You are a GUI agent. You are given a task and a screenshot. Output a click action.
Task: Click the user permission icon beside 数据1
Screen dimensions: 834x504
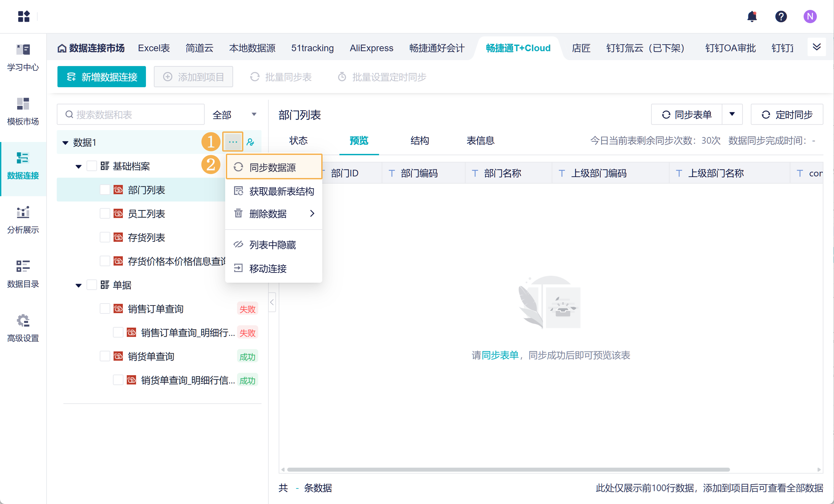click(251, 142)
